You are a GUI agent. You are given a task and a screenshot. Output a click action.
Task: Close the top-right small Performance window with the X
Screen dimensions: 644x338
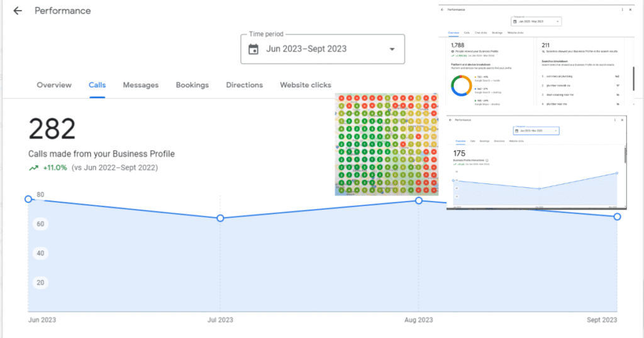pos(631,9)
